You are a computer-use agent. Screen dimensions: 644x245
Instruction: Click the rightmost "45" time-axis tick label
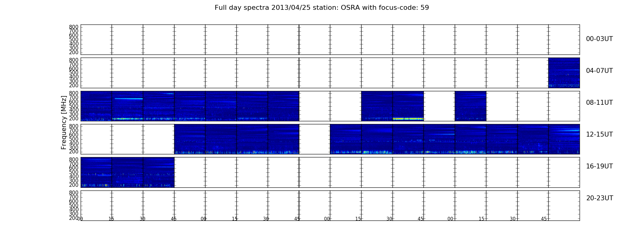click(x=544, y=219)
